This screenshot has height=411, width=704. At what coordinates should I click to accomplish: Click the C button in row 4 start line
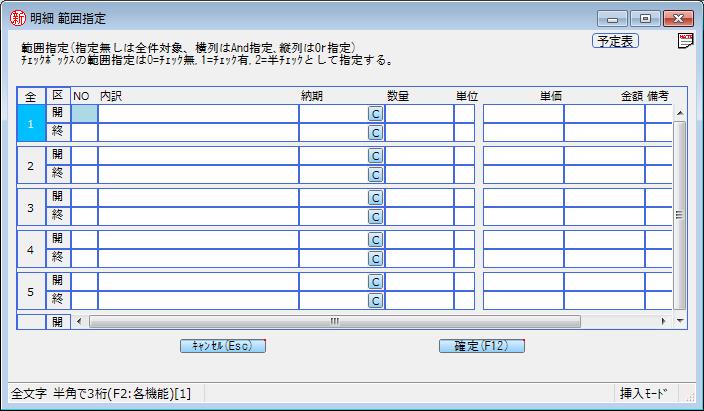(x=376, y=240)
